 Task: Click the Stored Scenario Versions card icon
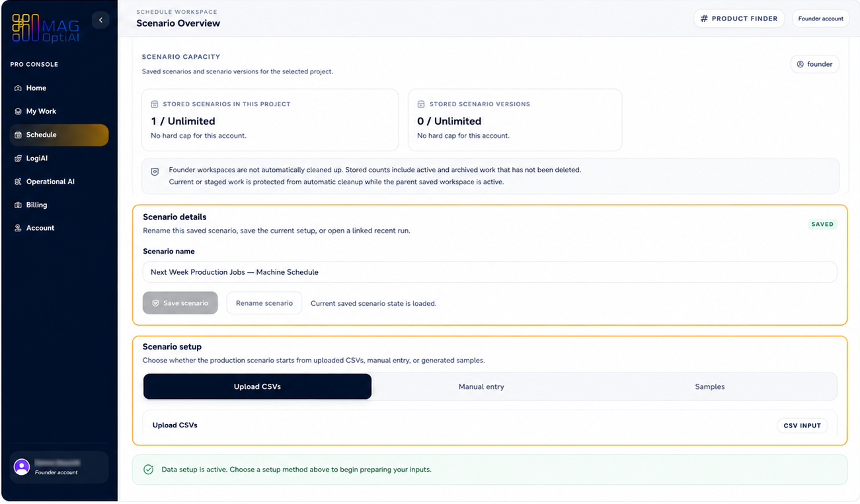pos(421,104)
